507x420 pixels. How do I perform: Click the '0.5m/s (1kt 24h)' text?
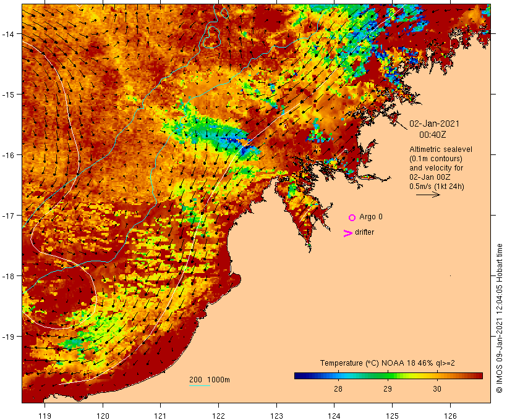[x=437, y=187]
